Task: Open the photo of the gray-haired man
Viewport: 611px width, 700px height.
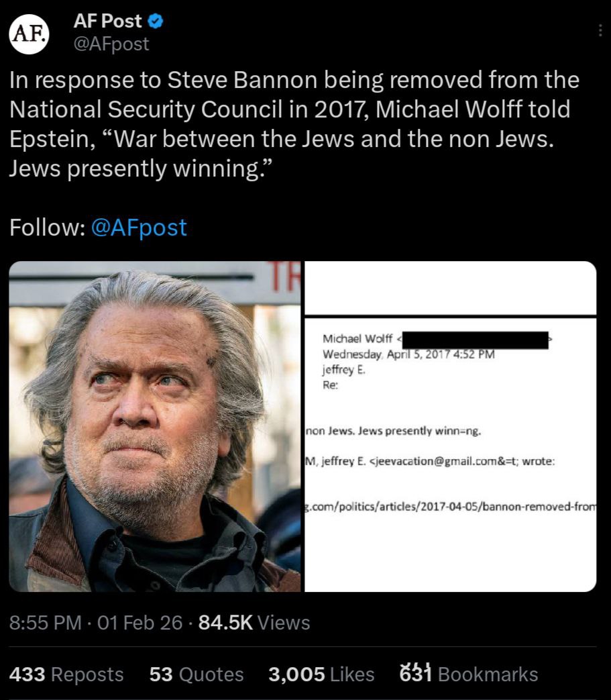Action: pyautogui.click(x=155, y=426)
